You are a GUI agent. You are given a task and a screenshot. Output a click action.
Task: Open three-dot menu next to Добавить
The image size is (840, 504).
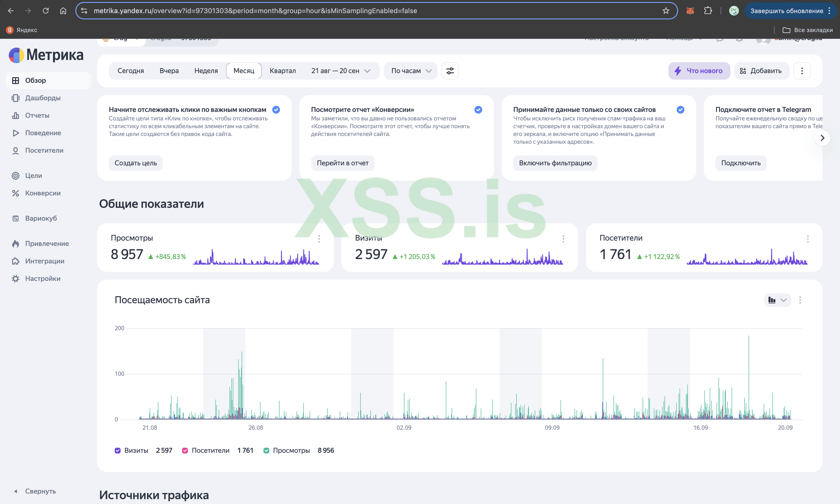tap(802, 71)
